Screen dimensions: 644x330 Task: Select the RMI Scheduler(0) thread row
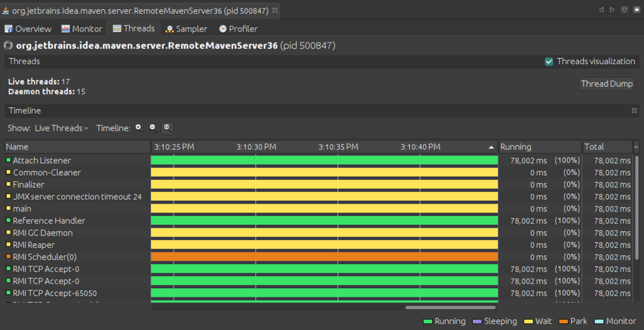44,257
